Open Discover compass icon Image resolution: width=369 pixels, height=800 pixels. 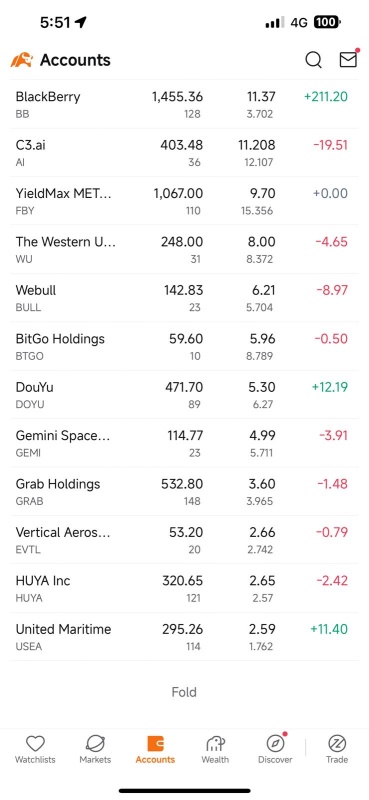pos(275,749)
